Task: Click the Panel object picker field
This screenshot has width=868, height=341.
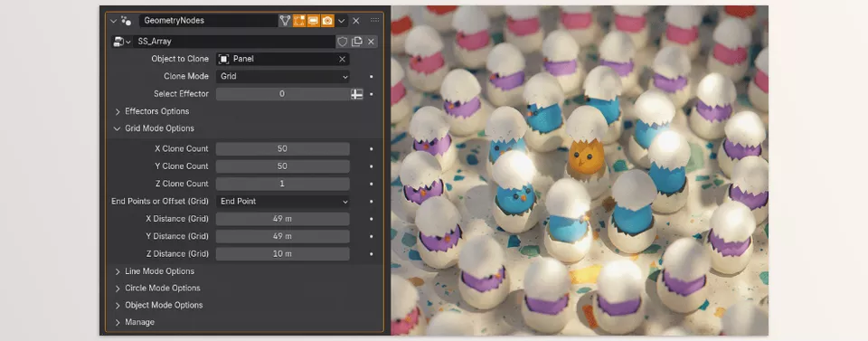Action: (x=282, y=59)
